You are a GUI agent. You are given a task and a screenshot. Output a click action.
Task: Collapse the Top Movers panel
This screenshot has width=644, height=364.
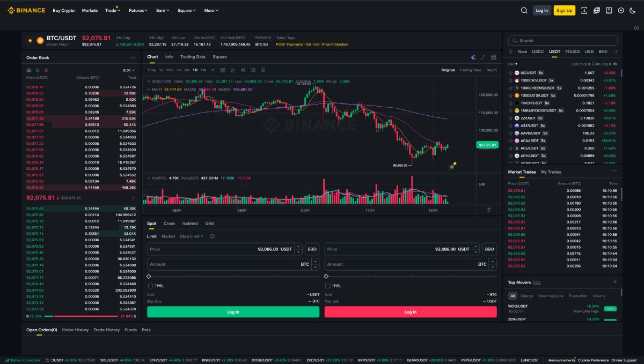click(x=615, y=281)
